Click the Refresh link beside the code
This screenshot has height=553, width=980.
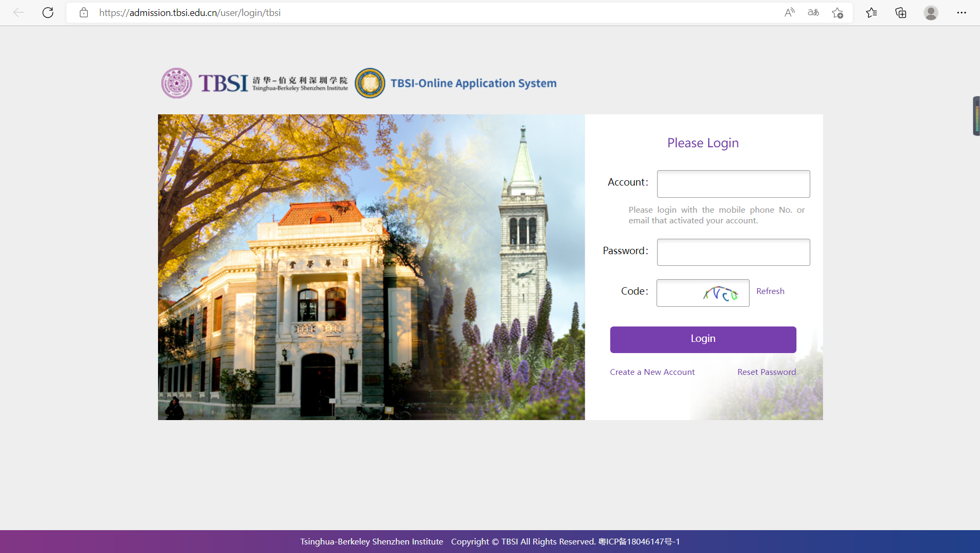(770, 291)
